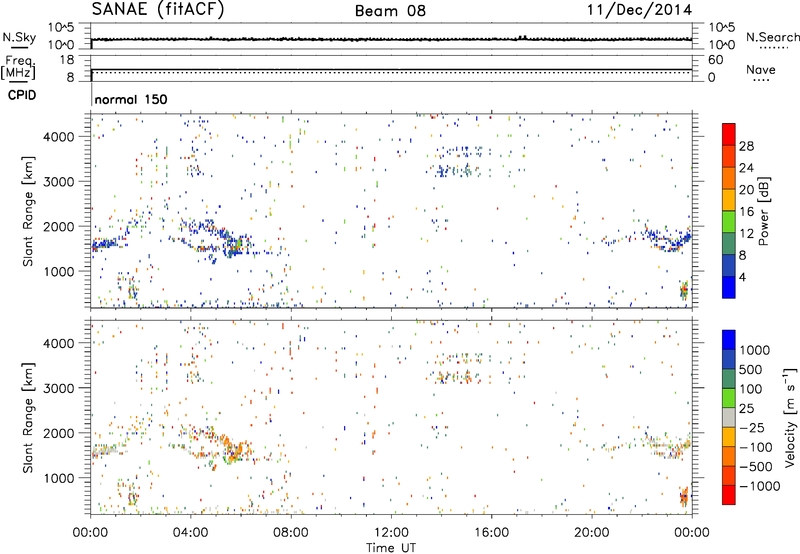Viewport: 800px width, 554px height.
Task: Click the "Beam 08" header label
Action: point(390,11)
